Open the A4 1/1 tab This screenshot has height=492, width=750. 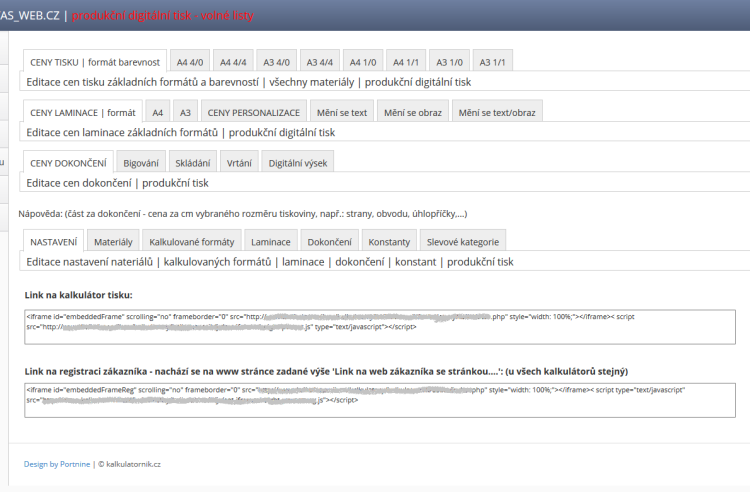point(406,62)
